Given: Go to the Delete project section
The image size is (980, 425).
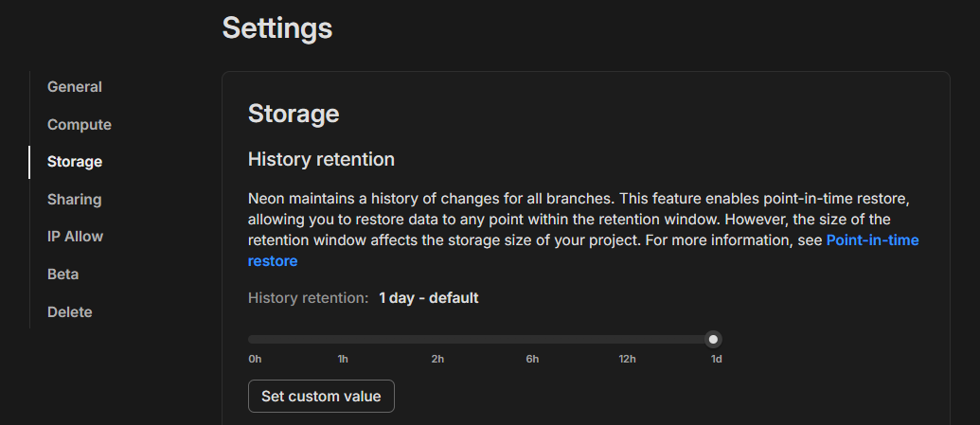Looking at the screenshot, I should pos(69,312).
